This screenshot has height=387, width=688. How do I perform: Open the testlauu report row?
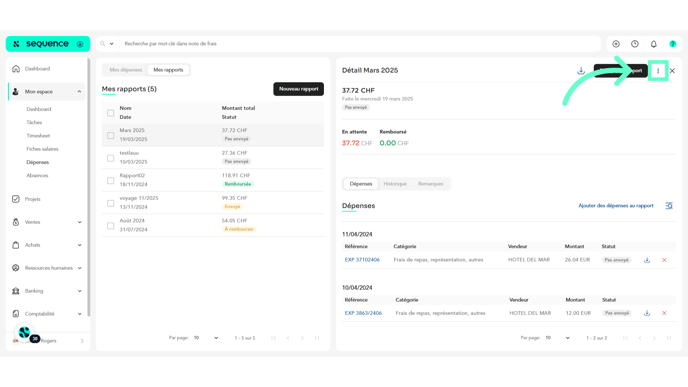pos(213,158)
